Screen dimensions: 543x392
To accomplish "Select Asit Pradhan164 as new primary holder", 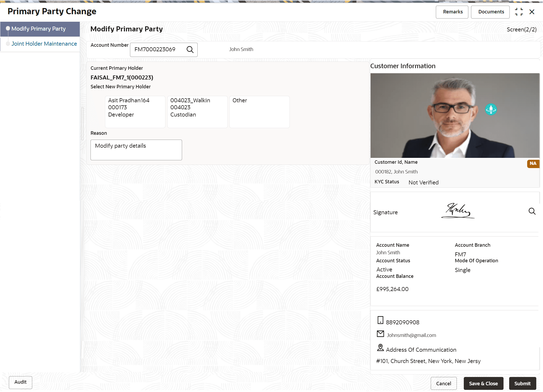I will click(x=135, y=112).
